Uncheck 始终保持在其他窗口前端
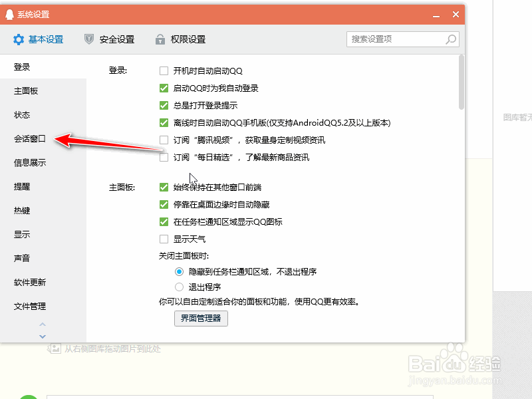This screenshot has height=399, width=532. point(164,188)
